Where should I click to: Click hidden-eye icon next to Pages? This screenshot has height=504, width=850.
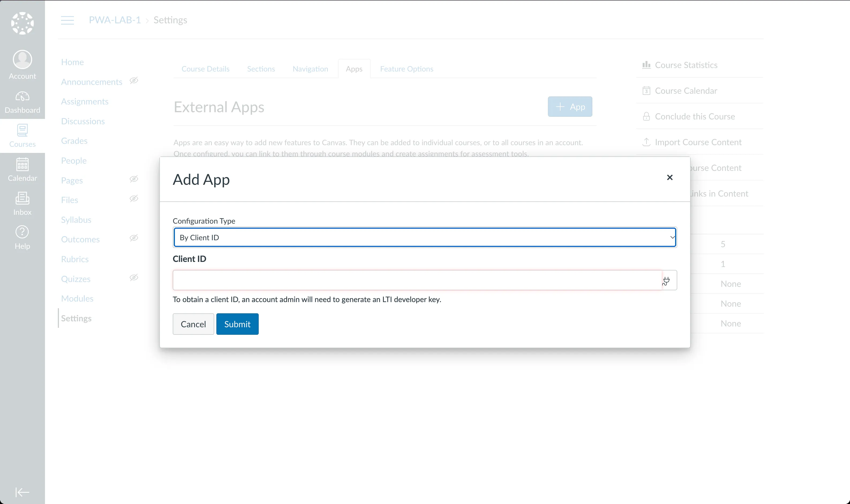click(134, 179)
